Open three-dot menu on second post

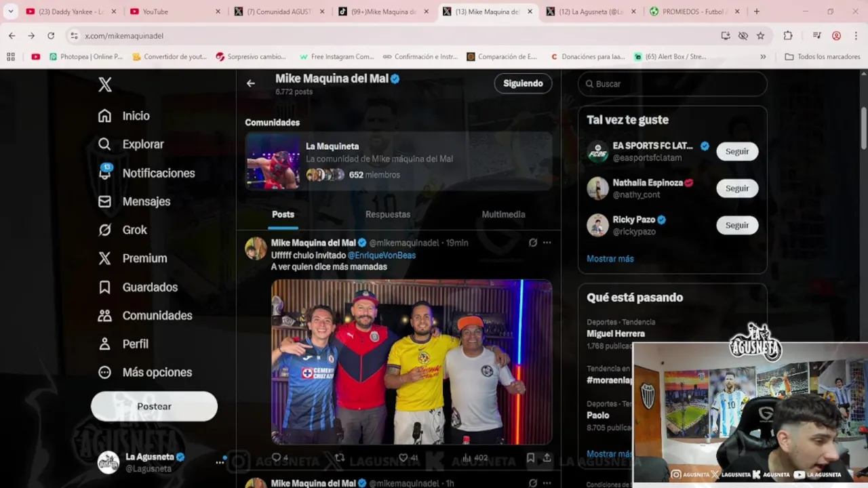547,483
